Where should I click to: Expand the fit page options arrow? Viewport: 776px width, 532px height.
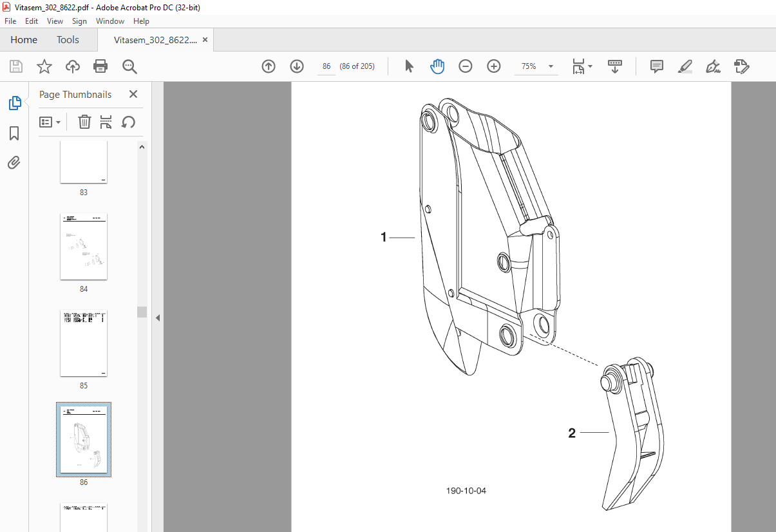(591, 66)
